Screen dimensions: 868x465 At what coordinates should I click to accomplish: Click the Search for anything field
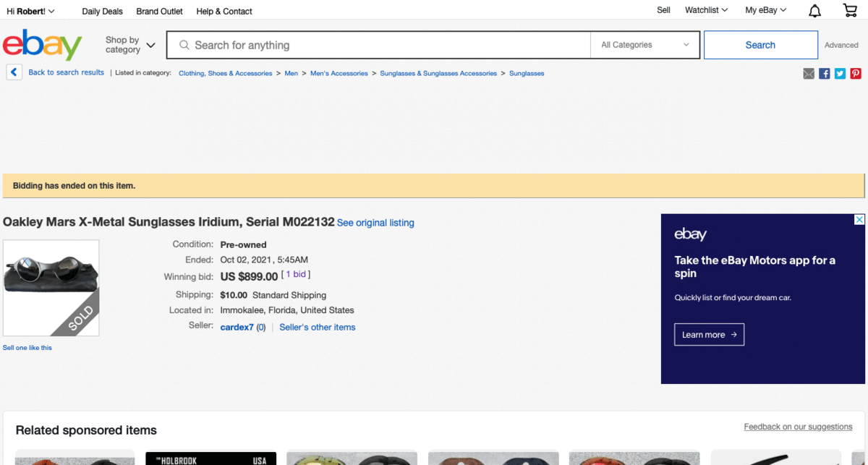click(383, 45)
